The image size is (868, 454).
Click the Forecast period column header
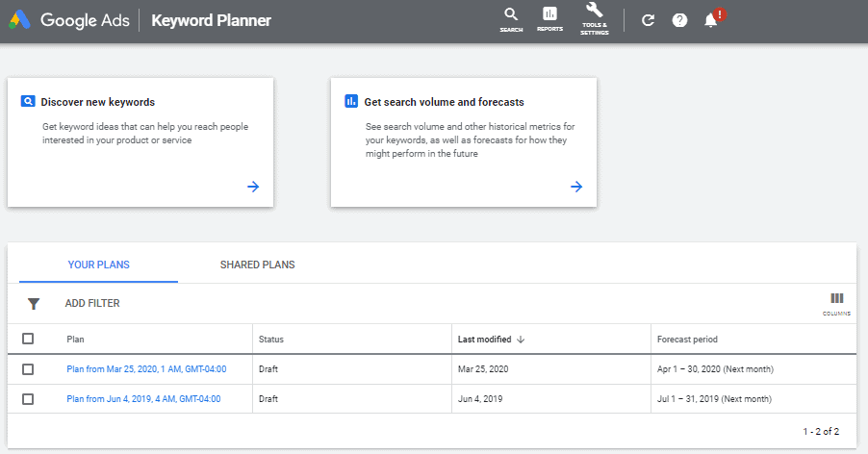point(687,339)
